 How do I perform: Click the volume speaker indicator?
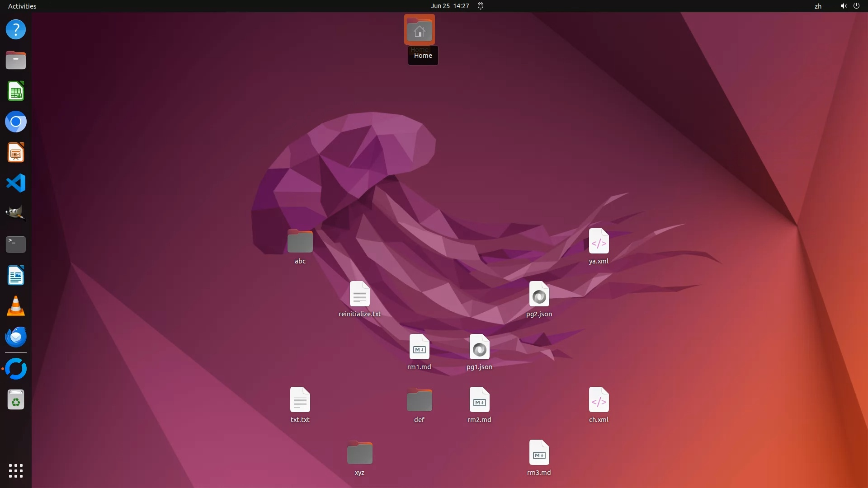(843, 6)
